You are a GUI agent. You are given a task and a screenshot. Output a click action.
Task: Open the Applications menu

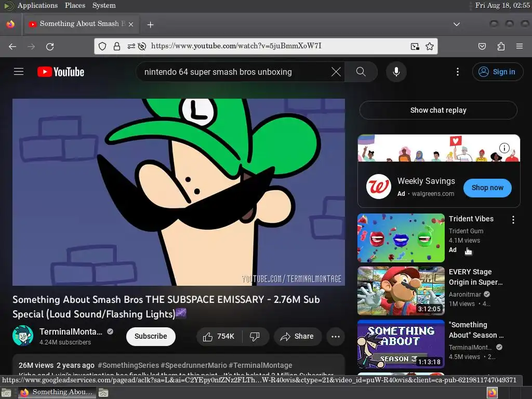pyautogui.click(x=37, y=5)
